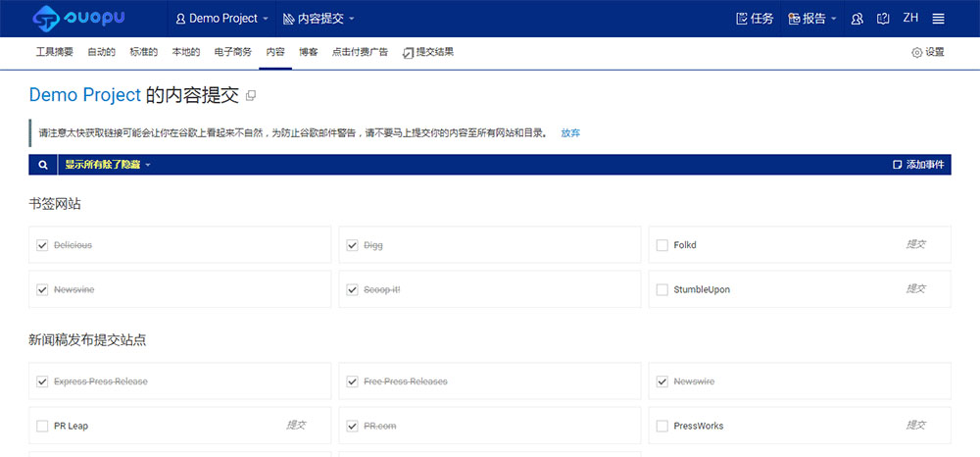This screenshot has width=980, height=457.
Task: Switch to 标准的 tab
Action: click(x=144, y=53)
